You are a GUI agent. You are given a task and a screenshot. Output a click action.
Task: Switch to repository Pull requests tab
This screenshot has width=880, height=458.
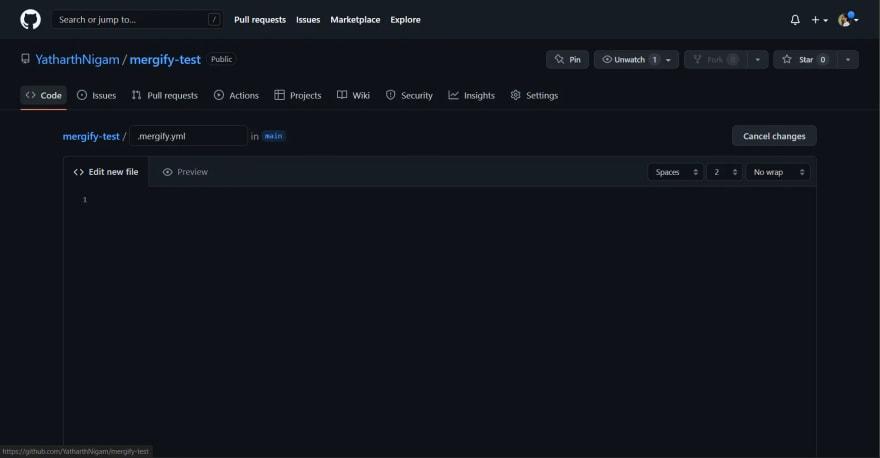point(164,95)
